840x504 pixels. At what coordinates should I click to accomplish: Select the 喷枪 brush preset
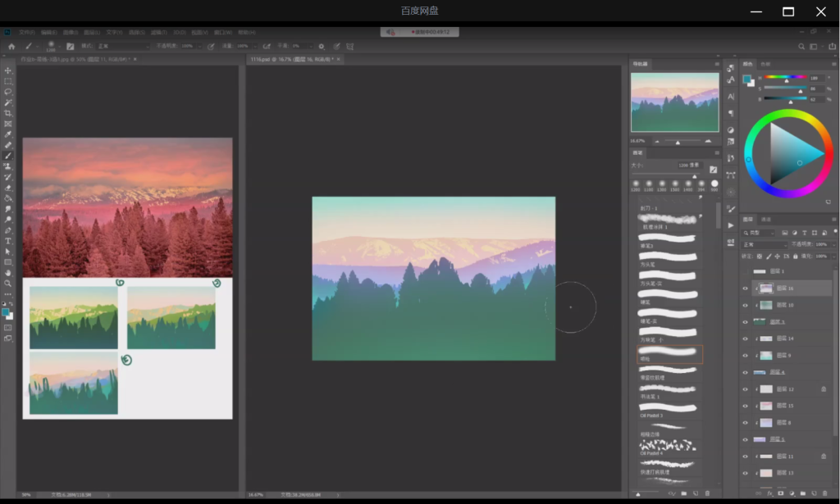coord(670,354)
